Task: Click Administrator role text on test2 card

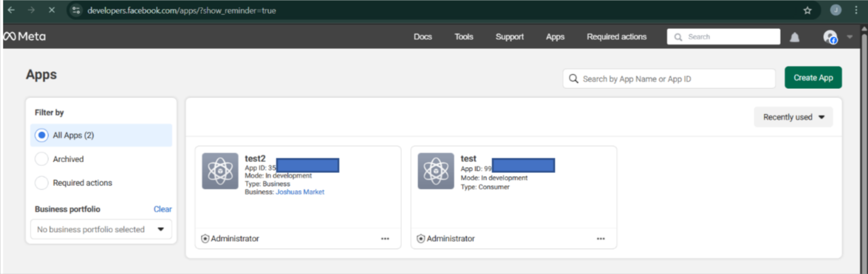Action: tap(235, 239)
